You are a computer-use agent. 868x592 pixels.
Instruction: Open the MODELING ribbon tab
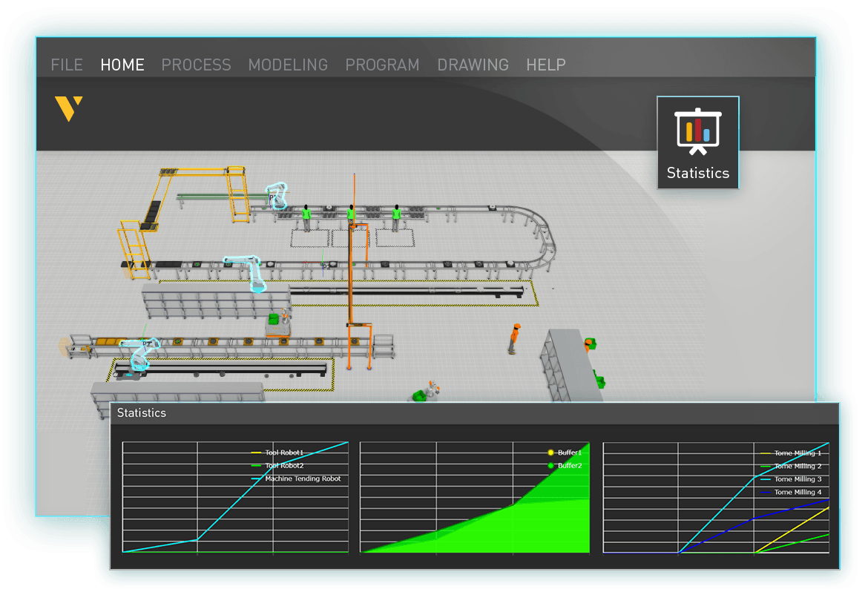pos(288,65)
